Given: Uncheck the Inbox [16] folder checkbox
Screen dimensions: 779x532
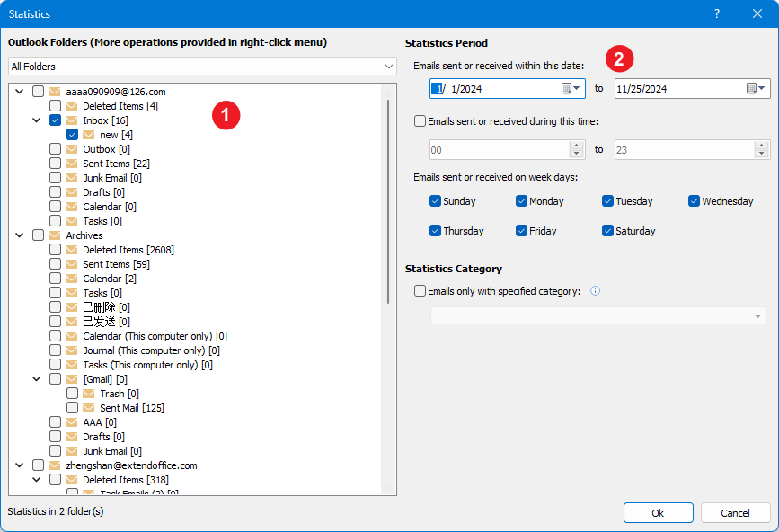Looking at the screenshot, I should point(55,120).
